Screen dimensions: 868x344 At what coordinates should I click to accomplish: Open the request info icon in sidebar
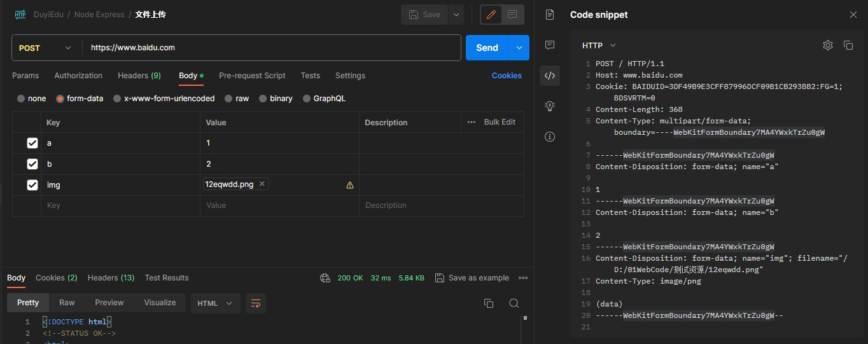[550, 137]
